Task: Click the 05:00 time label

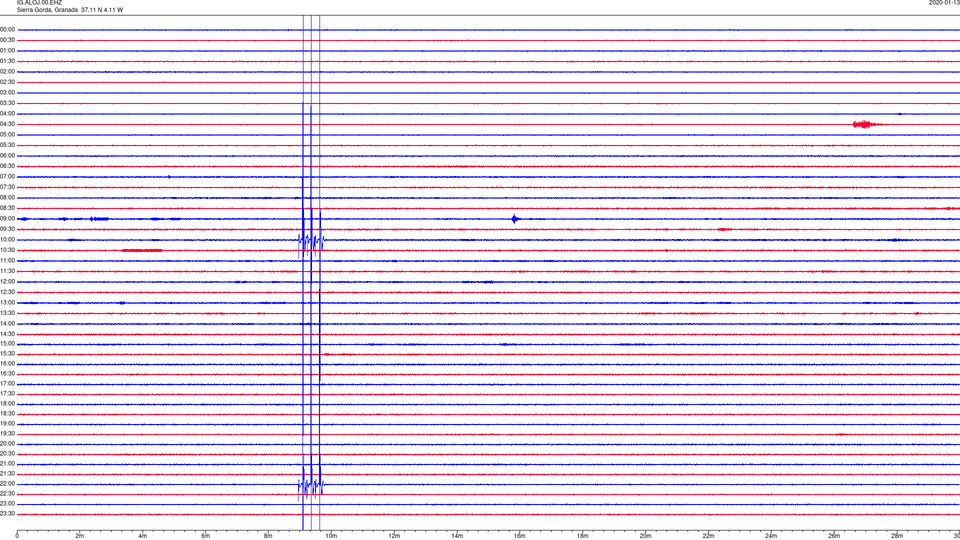Action: [7, 135]
